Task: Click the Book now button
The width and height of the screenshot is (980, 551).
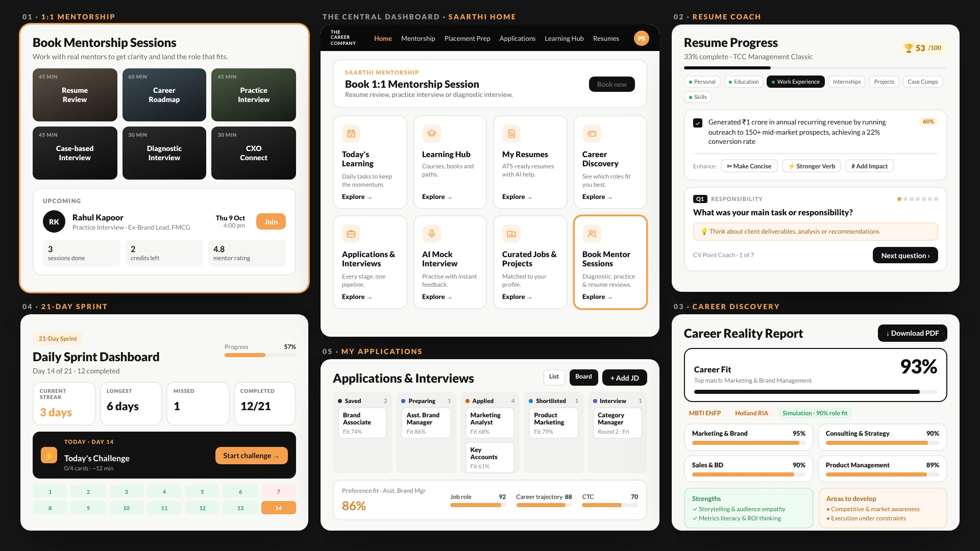Action: [612, 84]
